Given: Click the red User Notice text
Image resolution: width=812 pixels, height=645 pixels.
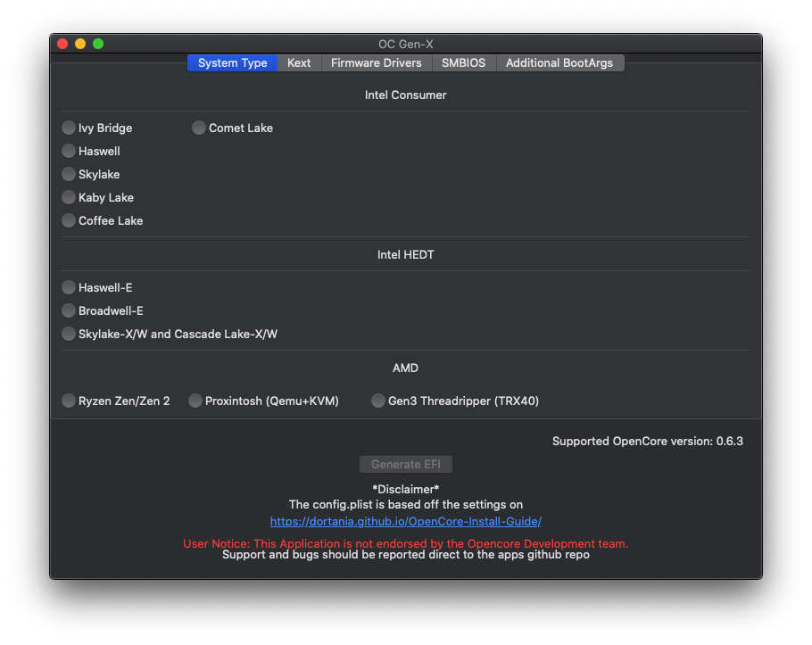Looking at the screenshot, I should pos(405,543).
